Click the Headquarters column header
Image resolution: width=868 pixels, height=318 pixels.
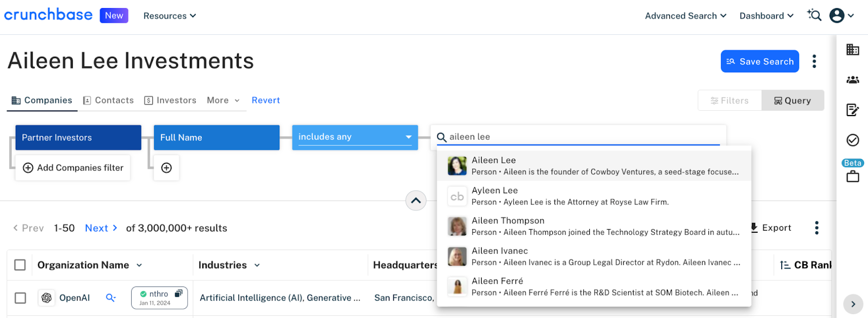[405, 265]
